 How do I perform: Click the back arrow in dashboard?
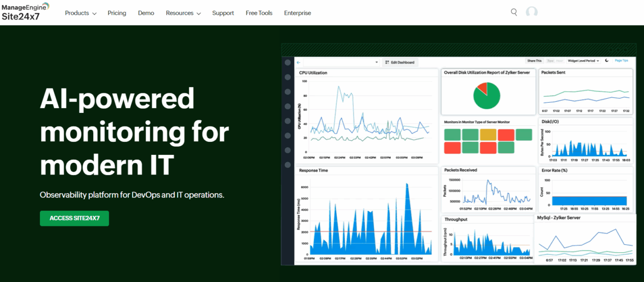[299, 63]
